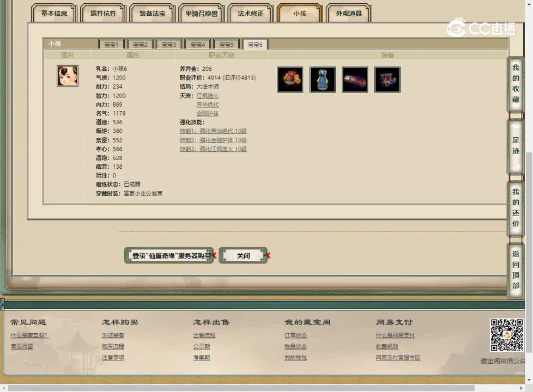Open the 芳华绝代 talent link
Viewport: 533px width, 392px height.
[207, 105]
